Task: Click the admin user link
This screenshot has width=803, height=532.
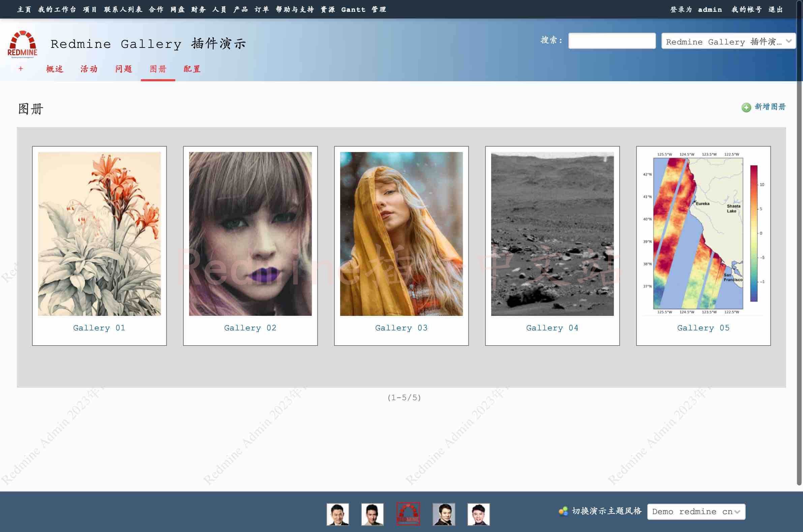Action: (710, 9)
